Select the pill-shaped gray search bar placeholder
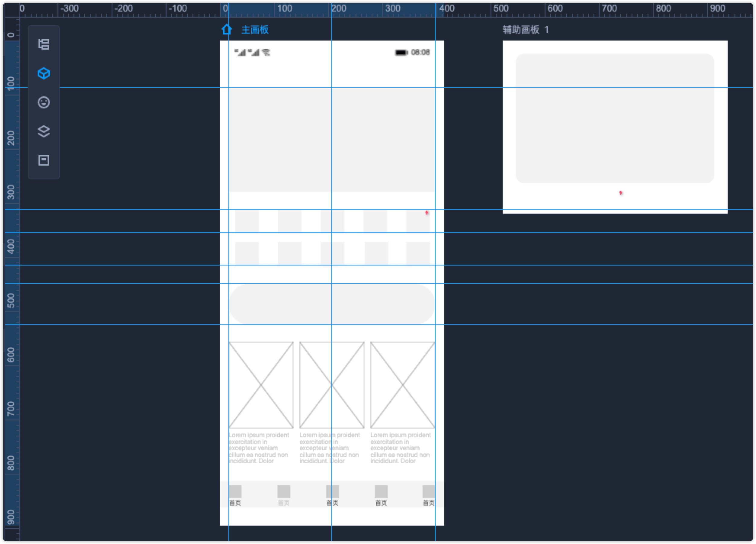 tap(332, 304)
